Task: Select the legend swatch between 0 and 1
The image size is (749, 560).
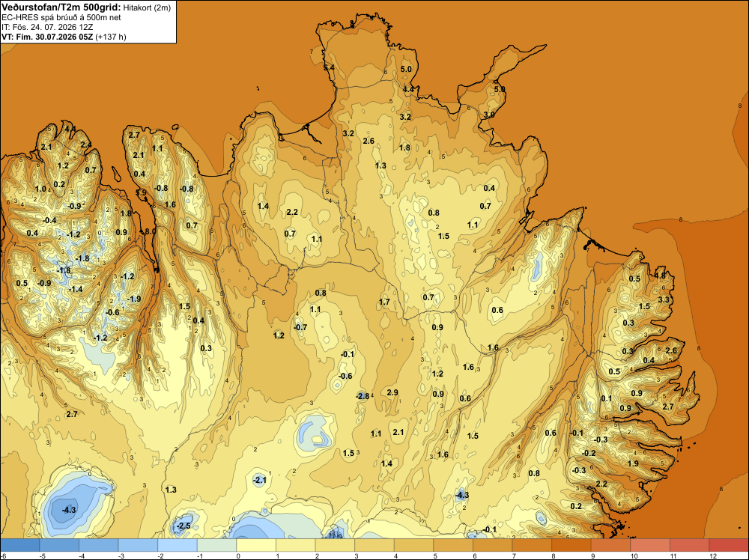Action: click(256, 545)
